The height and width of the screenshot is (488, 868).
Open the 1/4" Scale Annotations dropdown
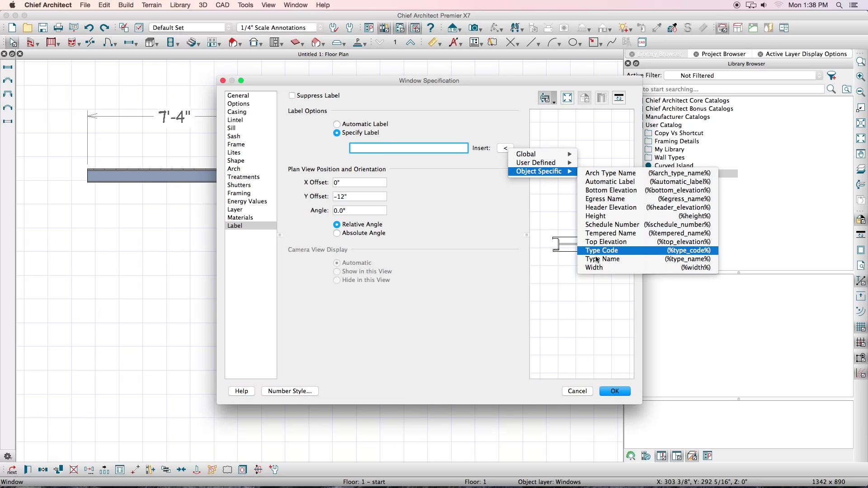280,28
